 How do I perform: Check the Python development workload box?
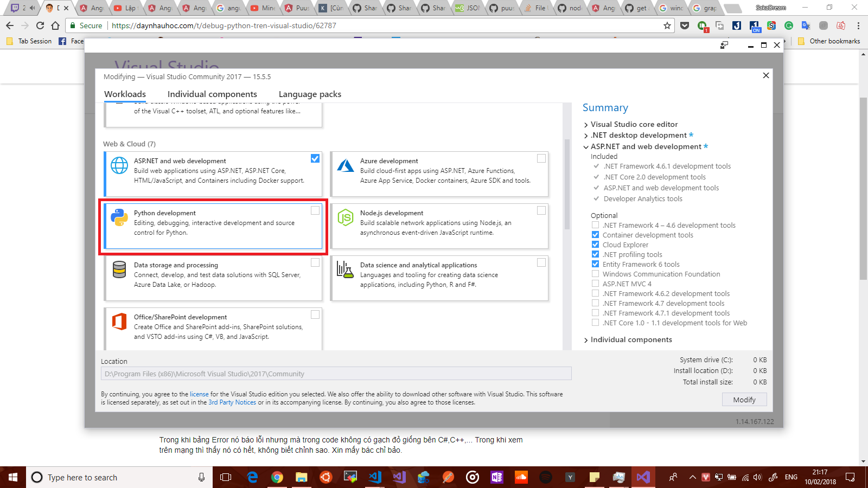(x=315, y=210)
